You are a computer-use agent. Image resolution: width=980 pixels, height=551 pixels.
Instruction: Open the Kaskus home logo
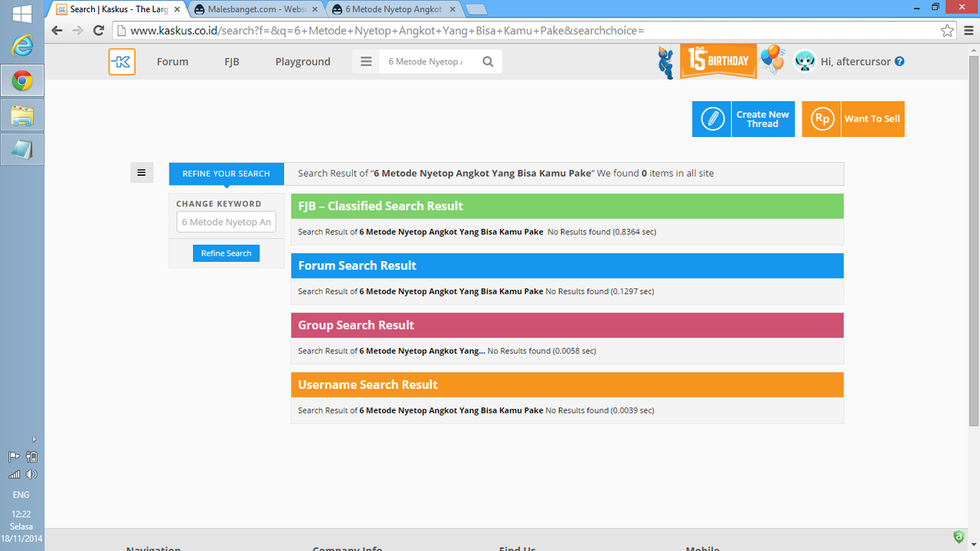point(122,62)
